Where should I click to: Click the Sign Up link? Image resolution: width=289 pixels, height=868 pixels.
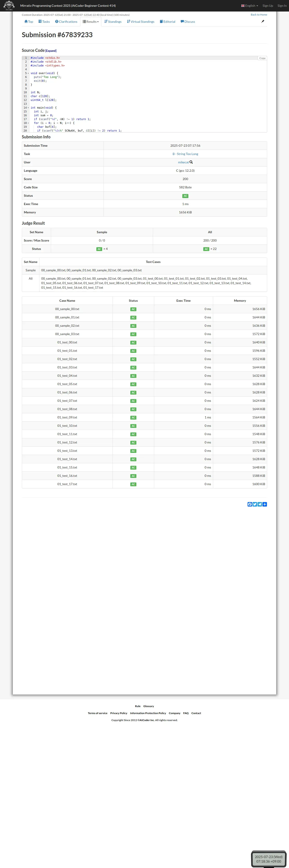(x=268, y=6)
